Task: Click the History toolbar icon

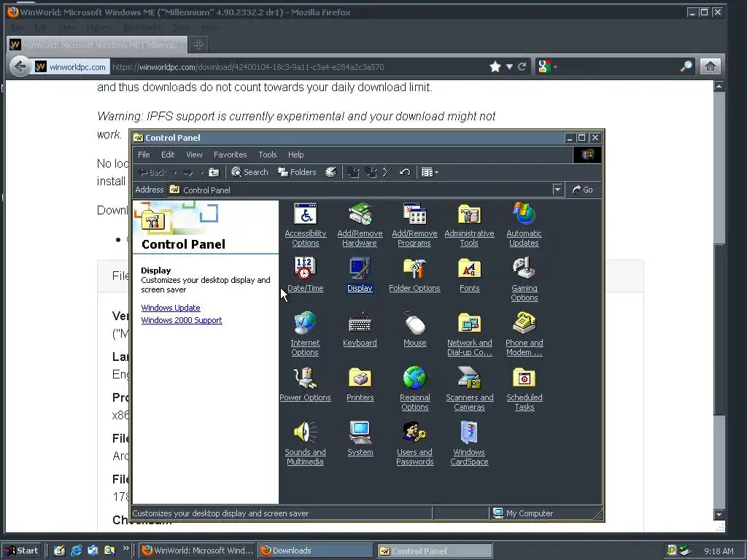Action: pos(331,172)
